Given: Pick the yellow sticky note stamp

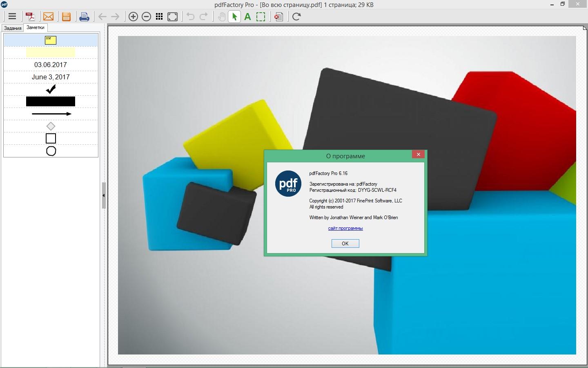Looking at the screenshot, I should [51, 40].
